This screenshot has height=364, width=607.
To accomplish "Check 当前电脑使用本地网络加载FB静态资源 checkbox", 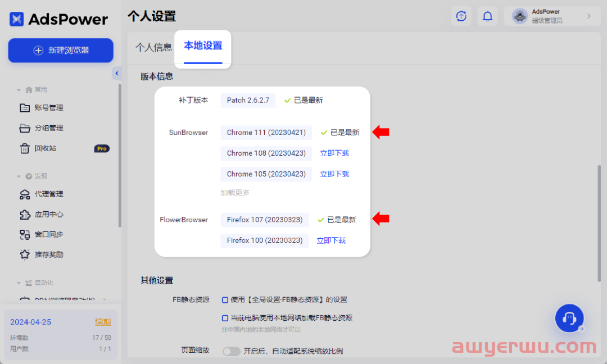I will coord(225,318).
